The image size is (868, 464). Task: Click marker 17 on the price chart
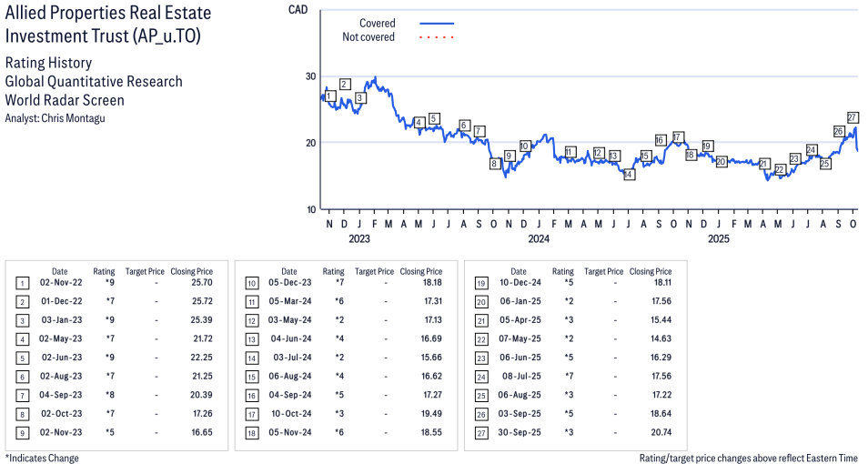pyautogui.click(x=677, y=137)
